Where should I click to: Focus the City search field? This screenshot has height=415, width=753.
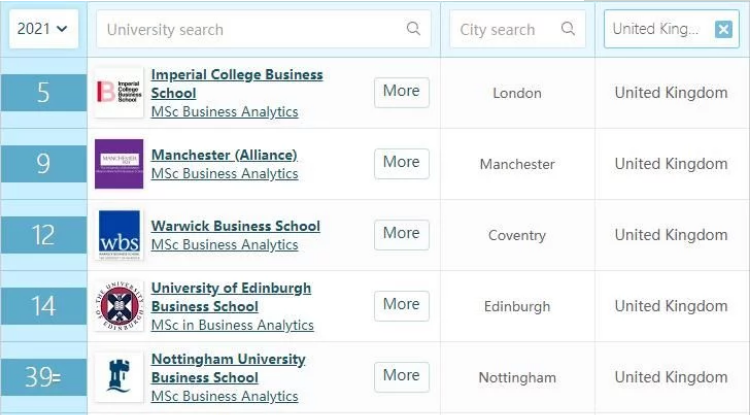coord(517,29)
